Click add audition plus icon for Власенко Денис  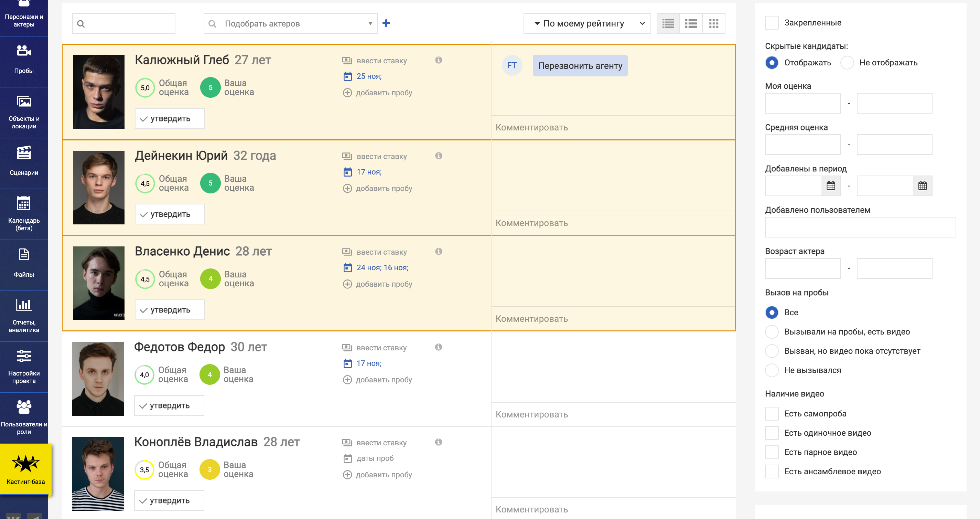[347, 284]
